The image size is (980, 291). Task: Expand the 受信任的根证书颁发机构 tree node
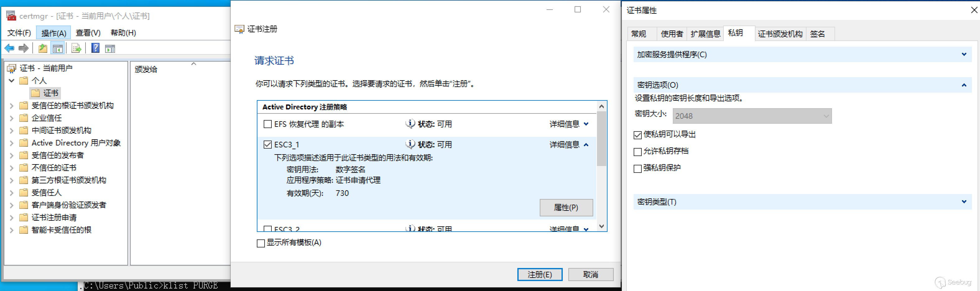tap(12, 106)
